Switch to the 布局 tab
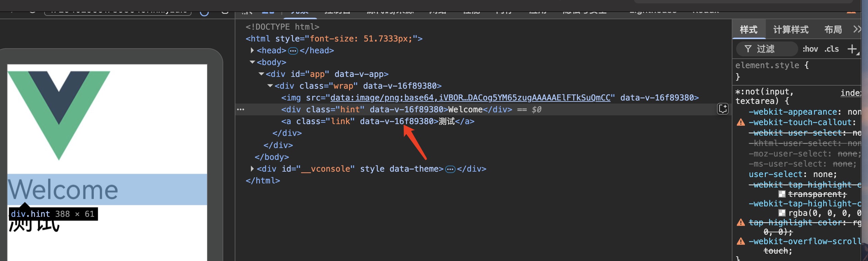Viewport: 868px width, 261px height. click(833, 30)
